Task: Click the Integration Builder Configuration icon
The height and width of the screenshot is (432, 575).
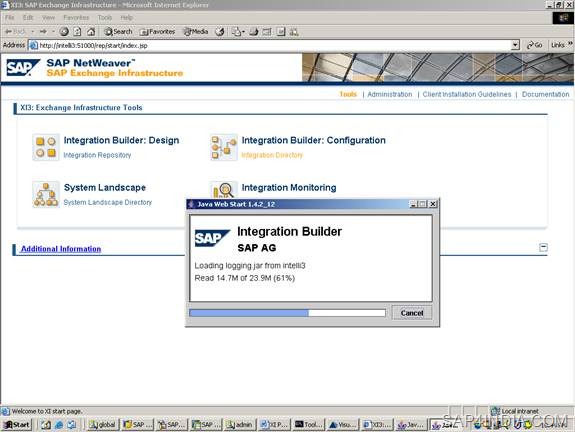Action: point(224,147)
